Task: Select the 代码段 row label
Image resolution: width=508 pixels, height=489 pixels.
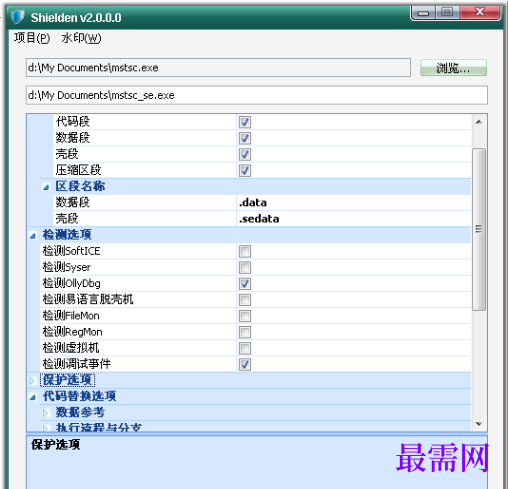Action: point(73,122)
